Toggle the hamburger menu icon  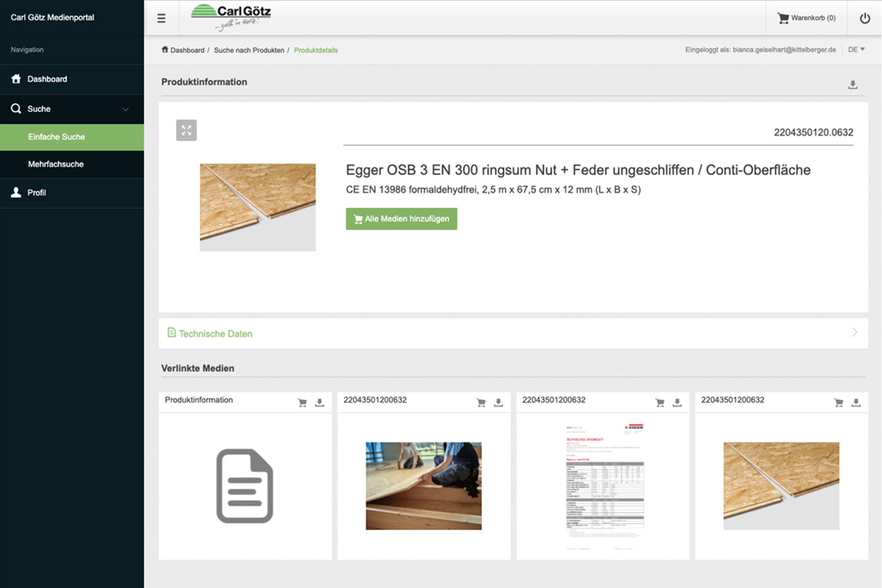click(161, 18)
